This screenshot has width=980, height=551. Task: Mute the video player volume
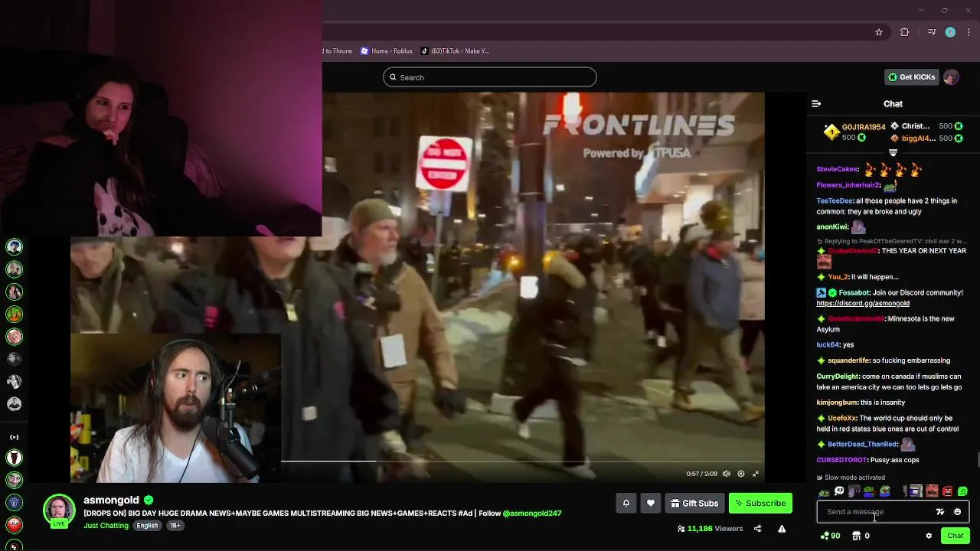[x=727, y=474]
